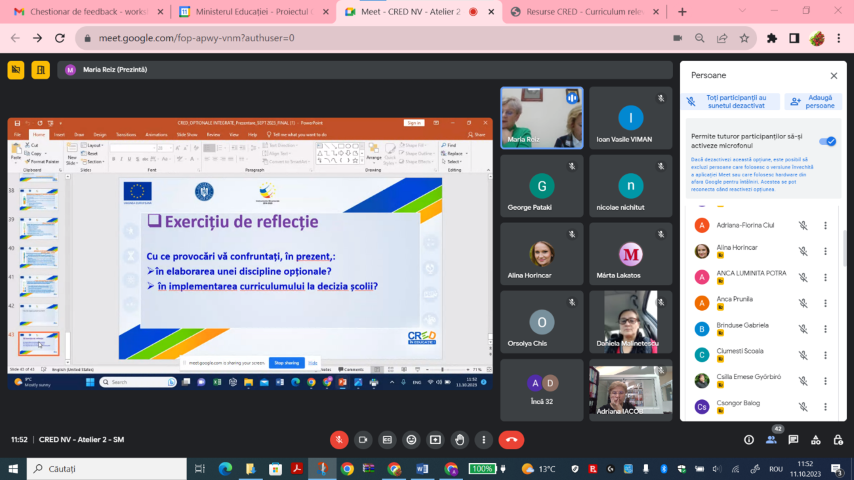The image size is (854, 480).
Task: Unmute the microphone in Meet controls
Action: tap(339, 440)
